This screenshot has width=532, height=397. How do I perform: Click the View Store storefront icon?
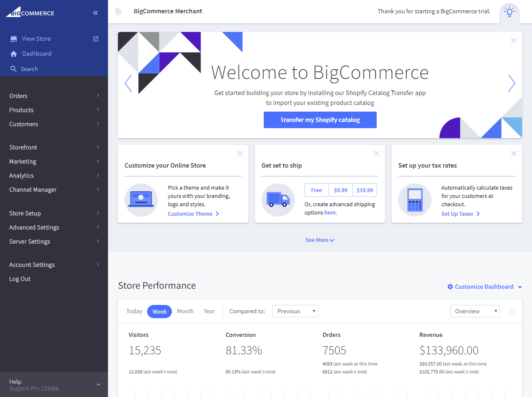tap(14, 39)
